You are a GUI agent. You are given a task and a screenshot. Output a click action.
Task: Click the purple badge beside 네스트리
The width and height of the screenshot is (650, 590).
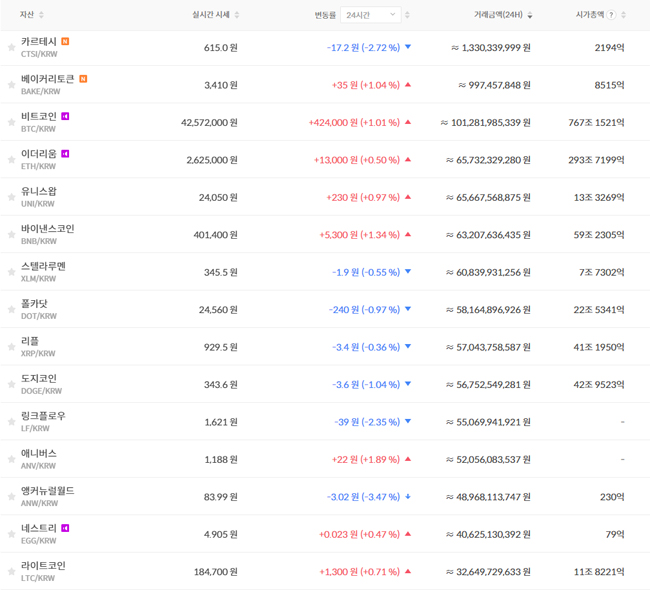pyautogui.click(x=65, y=528)
